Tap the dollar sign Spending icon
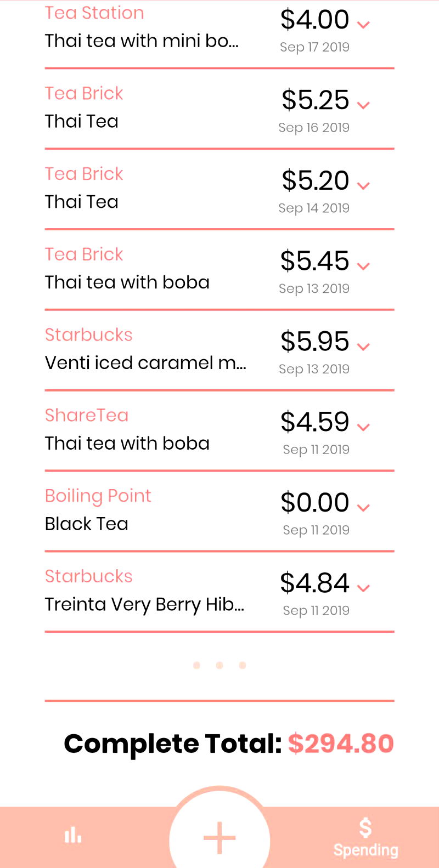This screenshot has width=439, height=868. coord(365,827)
